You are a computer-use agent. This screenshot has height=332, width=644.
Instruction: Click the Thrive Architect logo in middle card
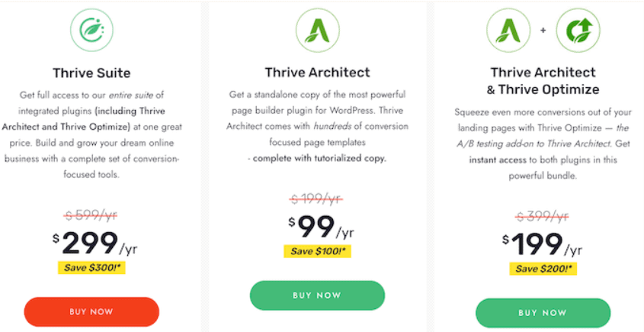coord(317,31)
